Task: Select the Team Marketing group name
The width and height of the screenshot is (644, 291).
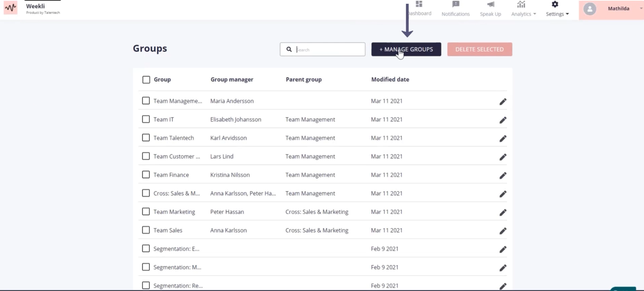Action: click(x=174, y=212)
